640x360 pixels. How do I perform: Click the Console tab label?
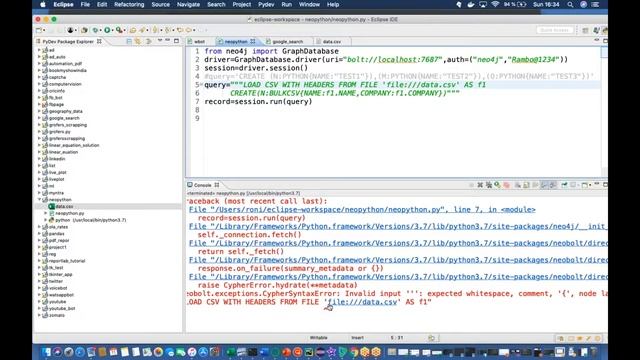click(202, 185)
